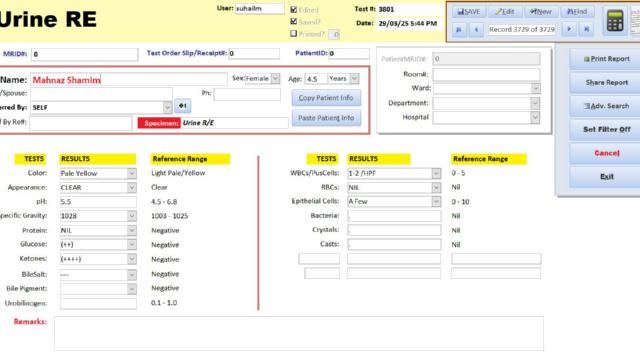Click the New record button
Screen dimensions: 640x360
[x=541, y=12]
